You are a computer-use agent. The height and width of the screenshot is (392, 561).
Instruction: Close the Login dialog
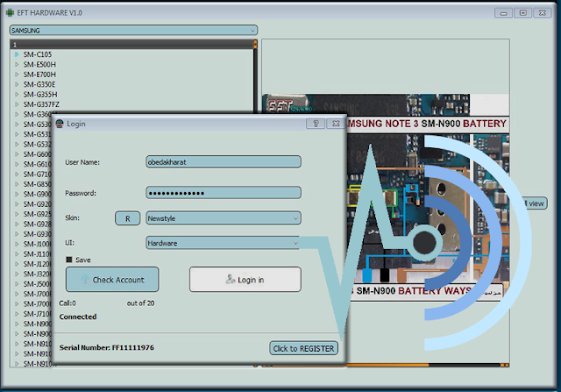pos(336,124)
